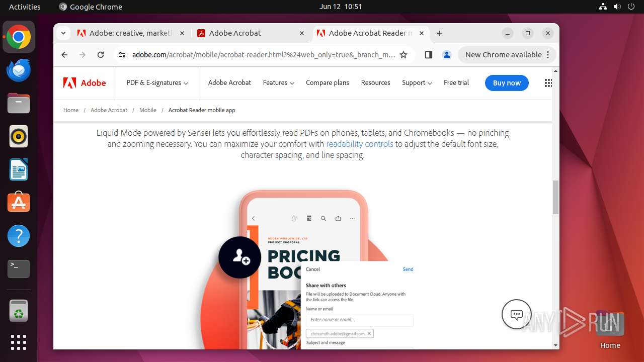
Task: Open Chrome three-dot menu
Action: 549,55
